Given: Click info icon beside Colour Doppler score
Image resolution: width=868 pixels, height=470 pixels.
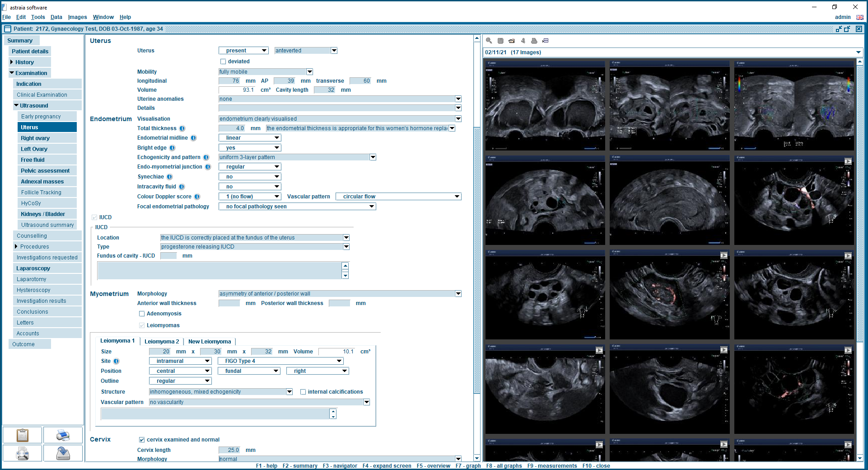Looking at the screenshot, I should [197, 197].
